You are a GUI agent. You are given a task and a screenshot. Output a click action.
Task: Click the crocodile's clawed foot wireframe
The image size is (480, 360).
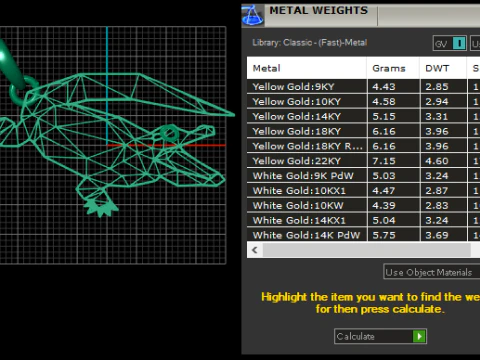pyautogui.click(x=100, y=207)
